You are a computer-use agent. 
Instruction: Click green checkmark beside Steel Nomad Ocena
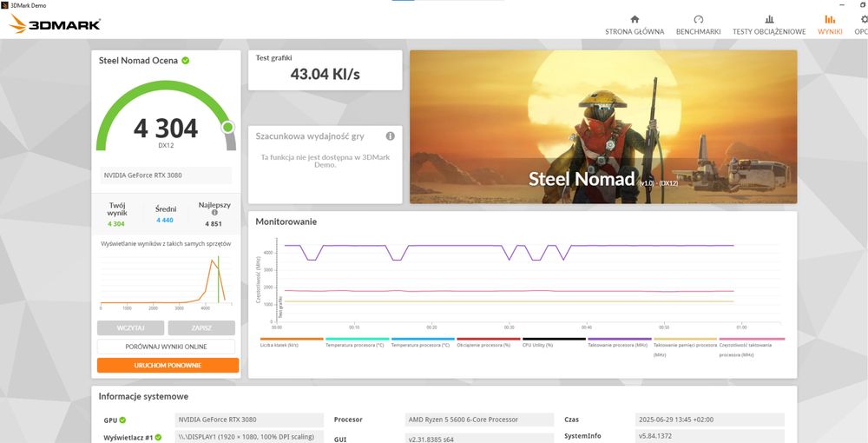186,60
